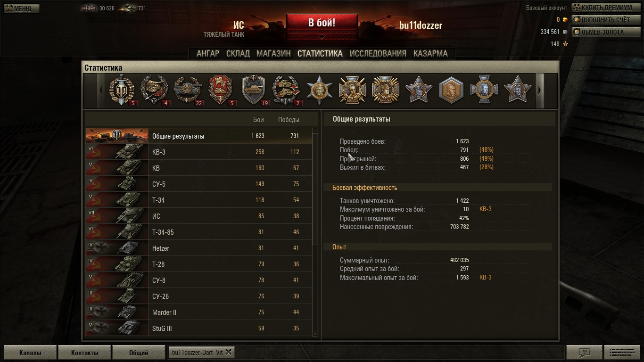Open the Контакты button at bottom
Viewport: 644px width, 362px height.
85,353
